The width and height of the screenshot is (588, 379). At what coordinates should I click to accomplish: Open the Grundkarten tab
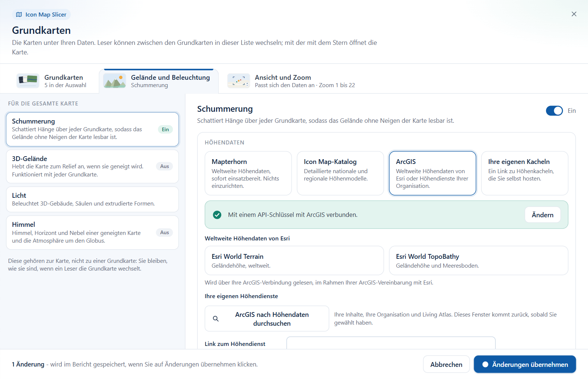tap(51, 81)
